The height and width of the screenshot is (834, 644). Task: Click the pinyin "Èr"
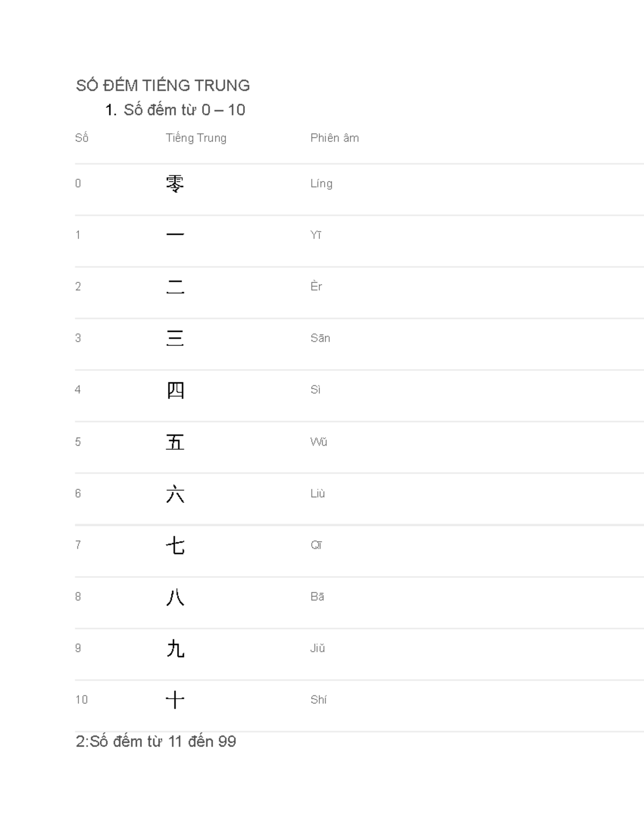tap(316, 287)
